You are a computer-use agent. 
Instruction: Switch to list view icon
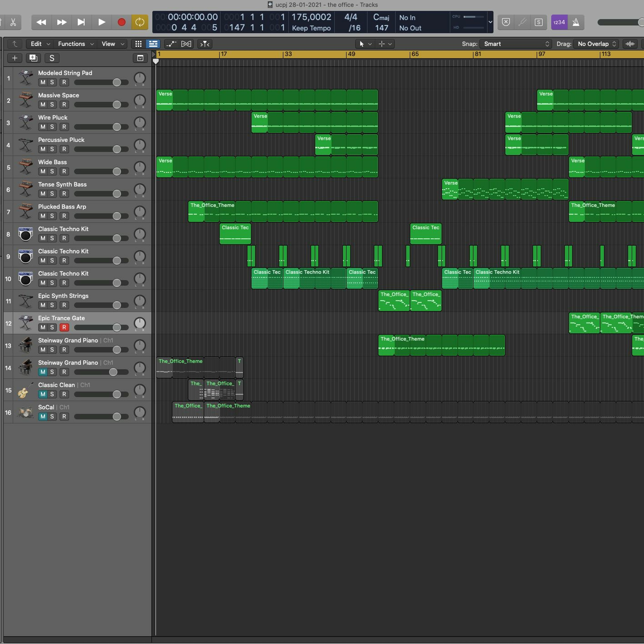(x=153, y=44)
